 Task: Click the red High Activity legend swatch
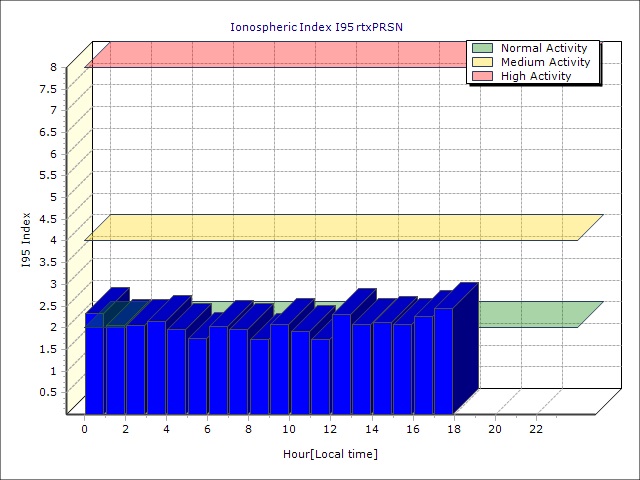(x=482, y=76)
